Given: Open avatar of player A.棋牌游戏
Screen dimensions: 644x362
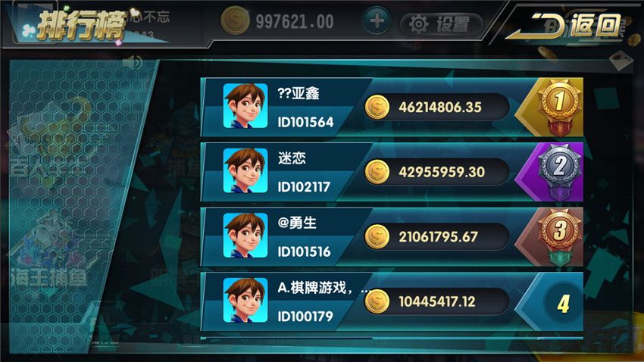Looking at the screenshot, I should pos(245,301).
